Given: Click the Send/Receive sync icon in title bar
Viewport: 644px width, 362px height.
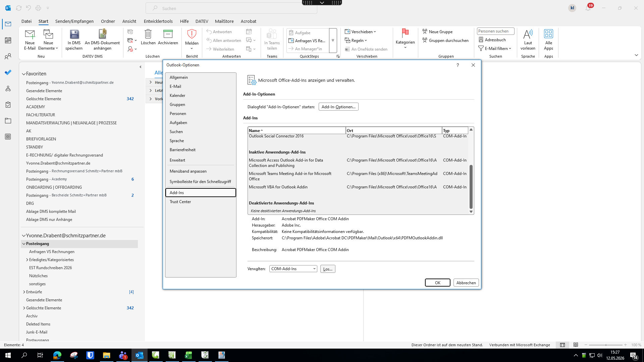Looking at the screenshot, I should 19,8.
